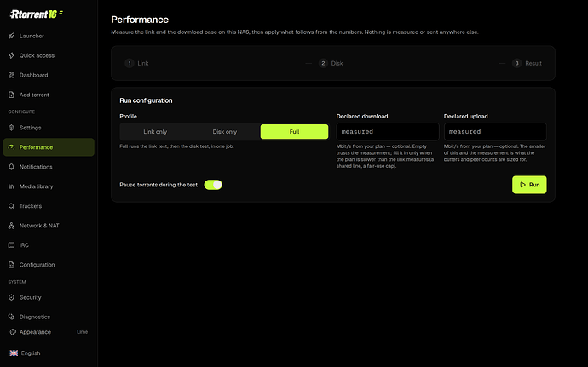Image resolution: width=588 pixels, height=367 pixels.
Task: Click the Run configuration heading
Action: (146, 100)
